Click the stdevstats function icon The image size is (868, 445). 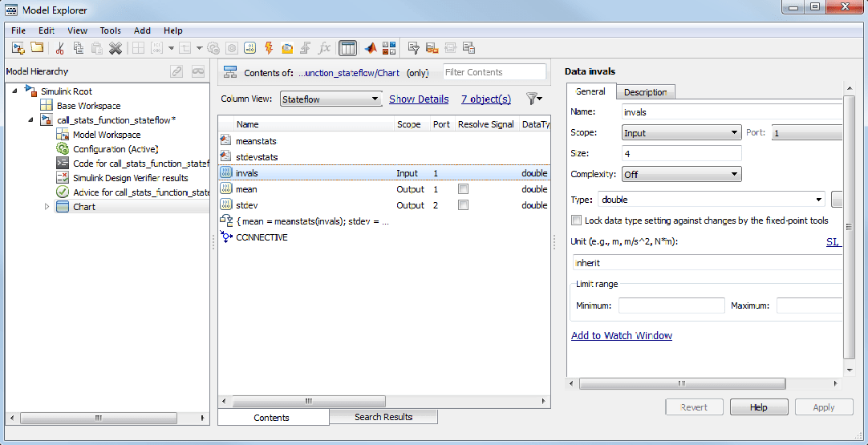[x=225, y=157]
